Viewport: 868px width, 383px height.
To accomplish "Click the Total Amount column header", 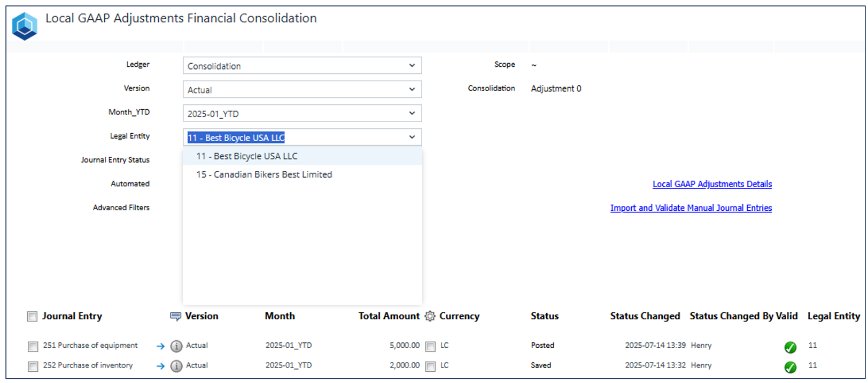I will [389, 316].
